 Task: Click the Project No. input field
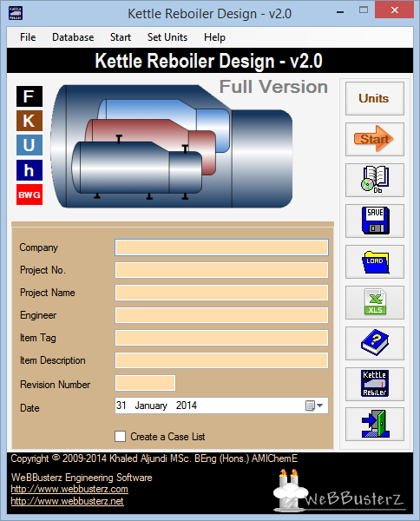point(221,270)
